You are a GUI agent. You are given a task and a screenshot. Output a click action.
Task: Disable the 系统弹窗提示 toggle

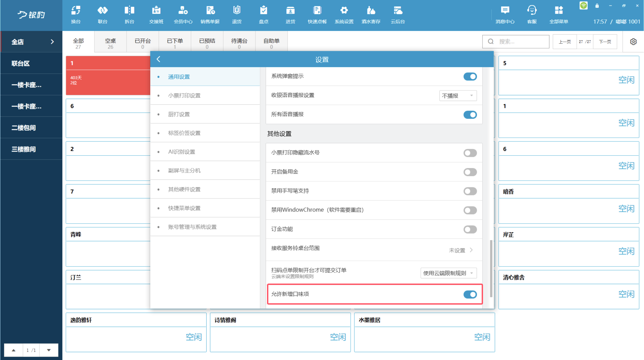click(470, 76)
